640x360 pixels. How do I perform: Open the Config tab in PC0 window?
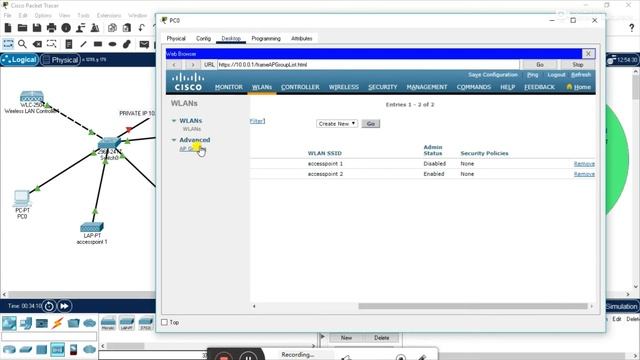pyautogui.click(x=203, y=38)
